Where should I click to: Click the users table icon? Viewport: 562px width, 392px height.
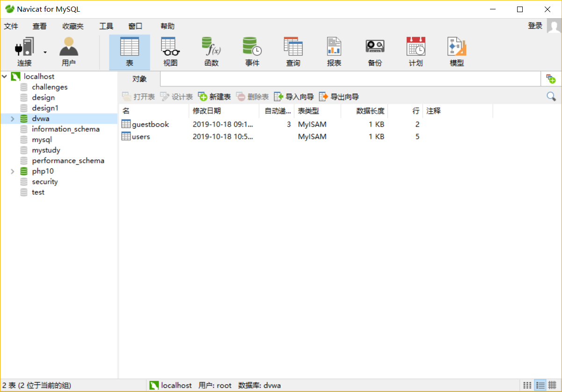tap(126, 136)
